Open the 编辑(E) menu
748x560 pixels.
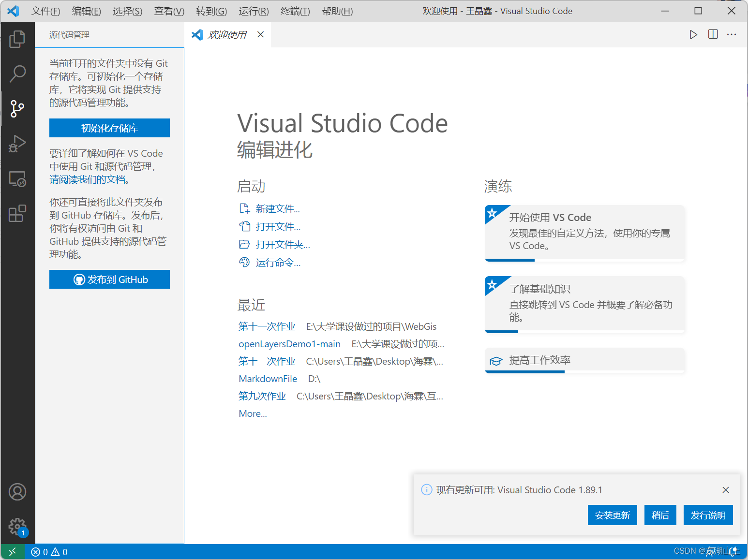pos(86,11)
